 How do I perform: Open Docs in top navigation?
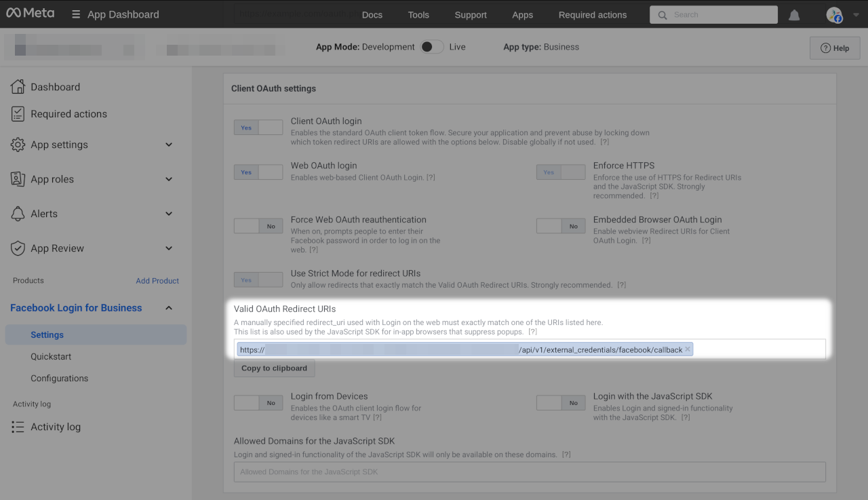pyautogui.click(x=372, y=15)
